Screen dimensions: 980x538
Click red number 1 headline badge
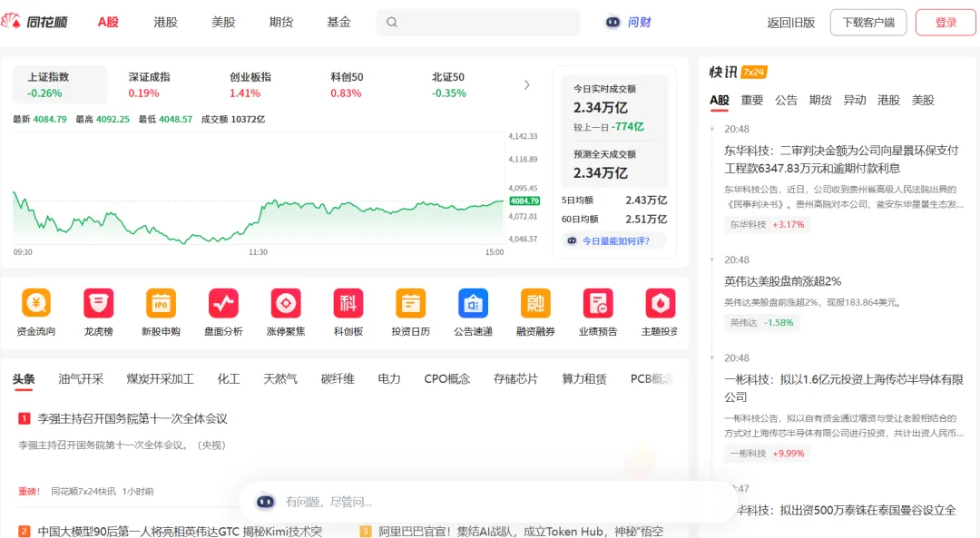pos(24,418)
